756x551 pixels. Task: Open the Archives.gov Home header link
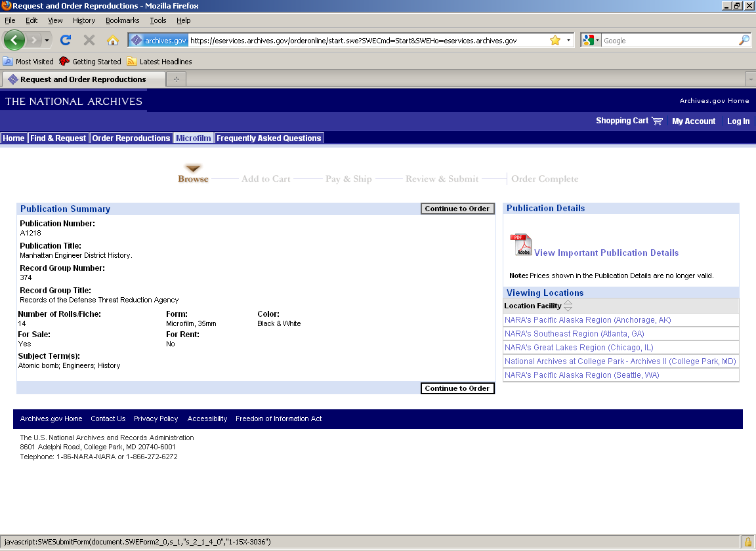click(714, 101)
